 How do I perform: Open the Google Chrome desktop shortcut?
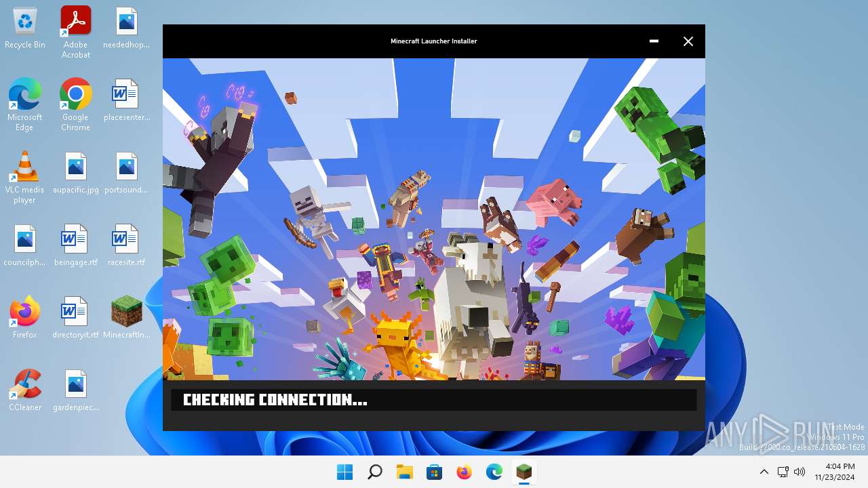point(76,104)
